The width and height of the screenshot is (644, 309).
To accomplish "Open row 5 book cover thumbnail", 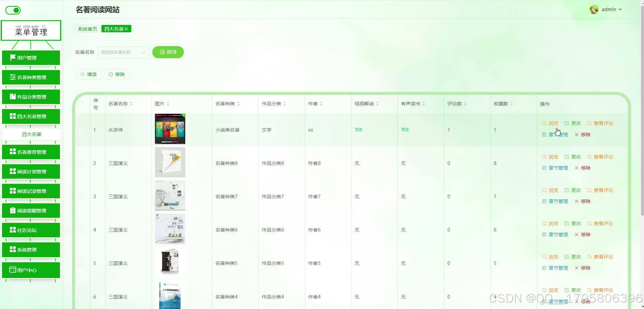I will [x=170, y=262].
